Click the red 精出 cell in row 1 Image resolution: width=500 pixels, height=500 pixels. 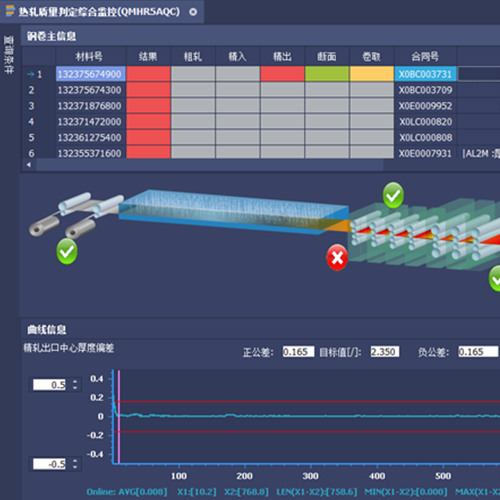pyautogui.click(x=282, y=74)
